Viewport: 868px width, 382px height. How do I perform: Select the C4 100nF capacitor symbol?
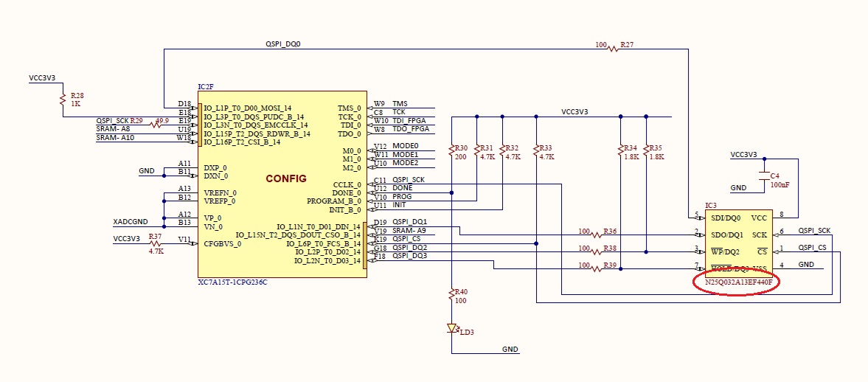tap(764, 176)
